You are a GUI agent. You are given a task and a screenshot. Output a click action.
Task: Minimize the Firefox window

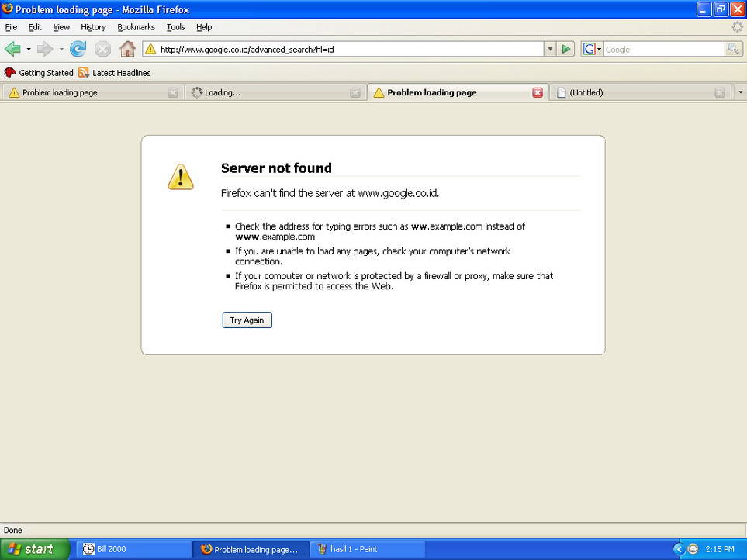coord(704,9)
